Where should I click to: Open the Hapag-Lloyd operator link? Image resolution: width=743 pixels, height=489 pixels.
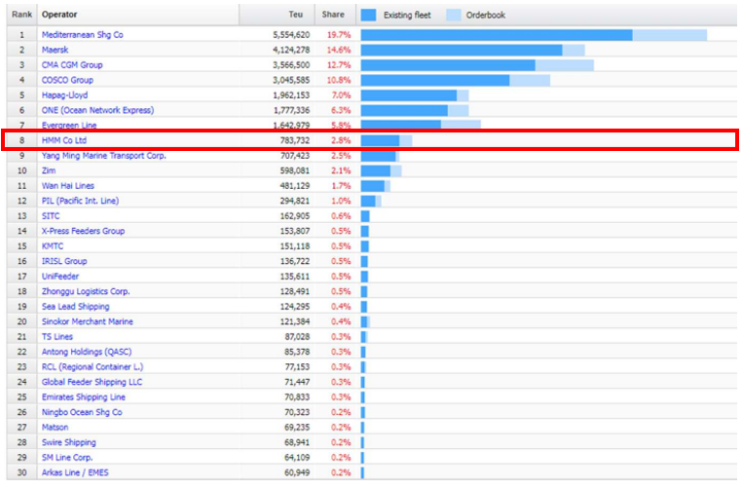(65, 95)
